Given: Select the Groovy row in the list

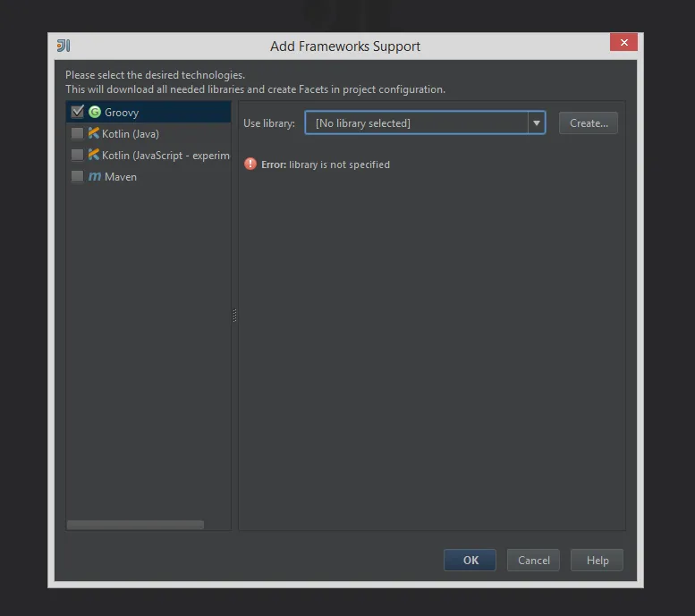Looking at the screenshot, I should [148, 112].
